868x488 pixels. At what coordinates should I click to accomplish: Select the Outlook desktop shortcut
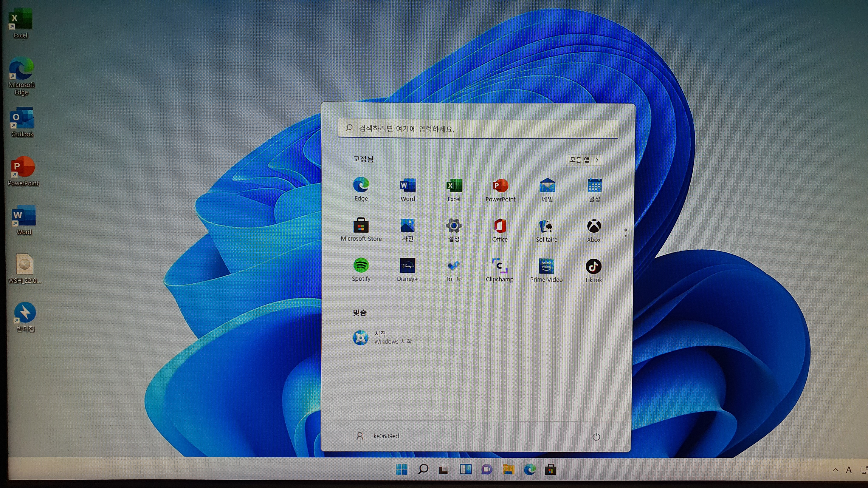(22, 122)
